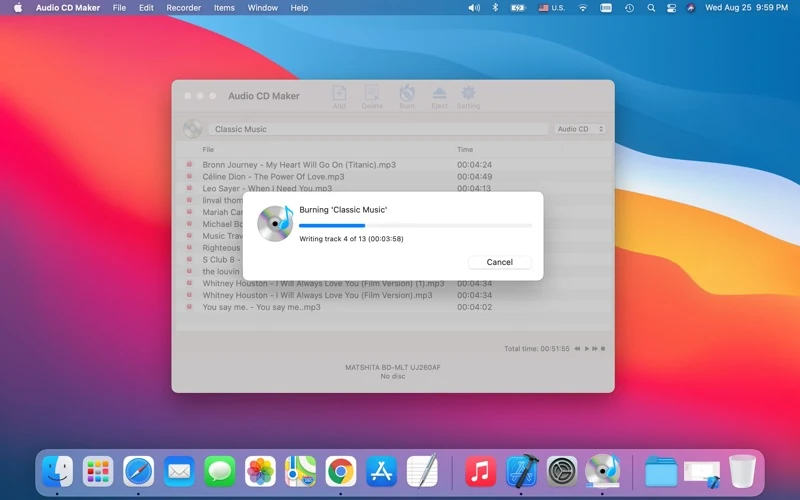Select You say me. - You say me..mp3
Viewport: 800px width, 500px height.
point(393,307)
